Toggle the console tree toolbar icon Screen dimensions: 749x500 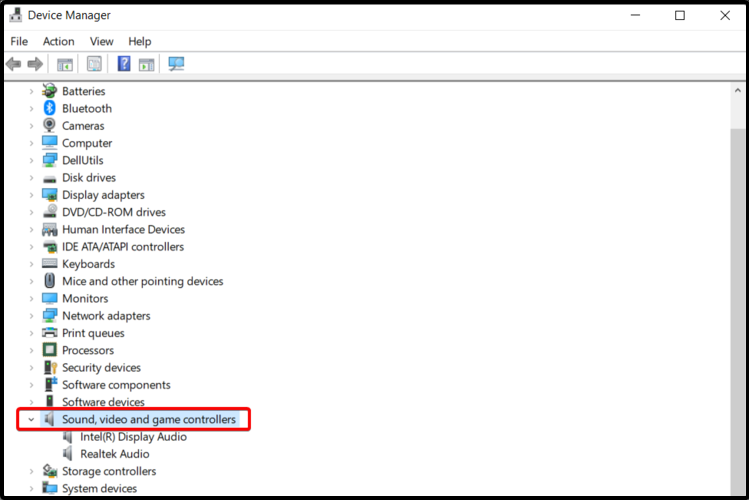(64, 64)
